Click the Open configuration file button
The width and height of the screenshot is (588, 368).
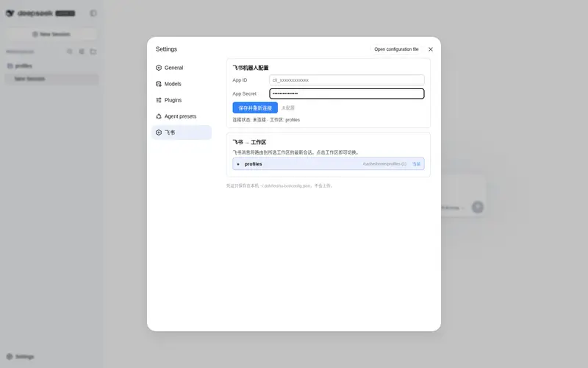coord(396,49)
